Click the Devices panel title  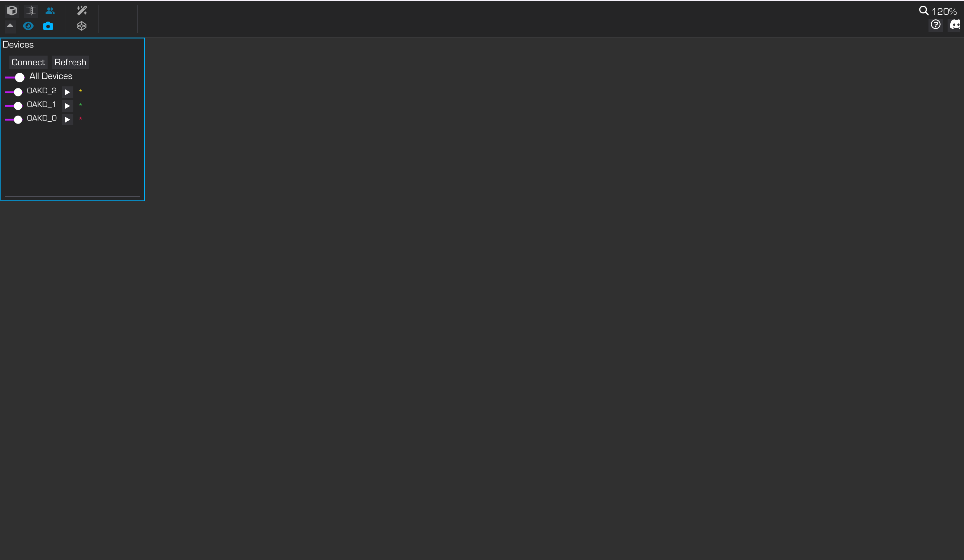[x=18, y=45]
